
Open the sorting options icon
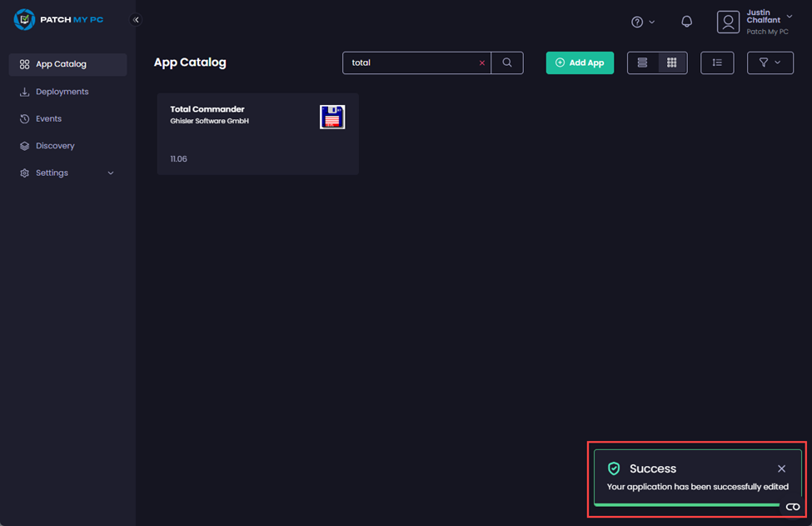(x=717, y=62)
